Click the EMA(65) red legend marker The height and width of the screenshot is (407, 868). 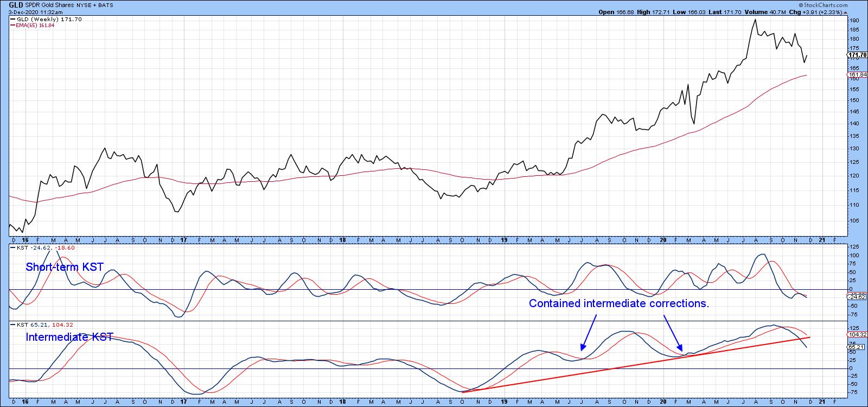tap(12, 25)
